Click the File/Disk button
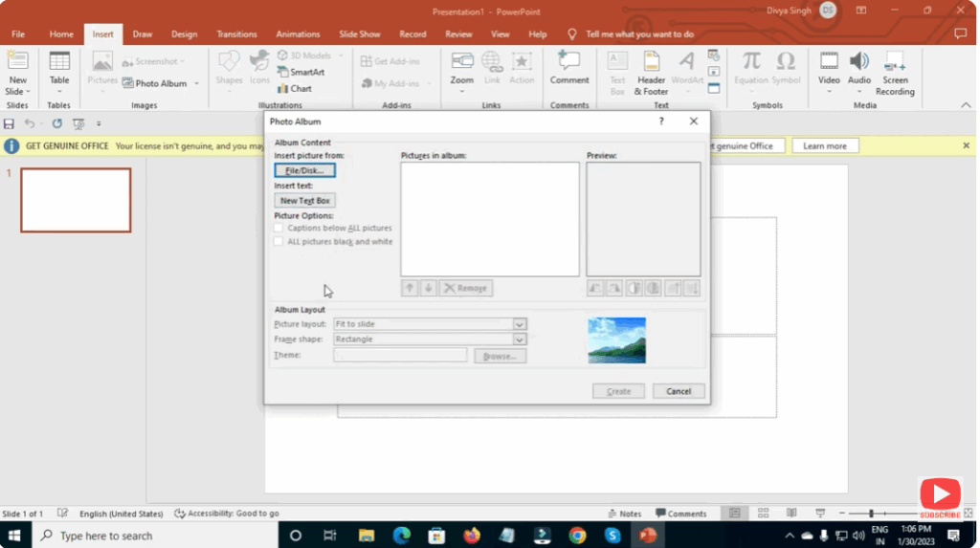The width and height of the screenshot is (980, 548). 305,170
